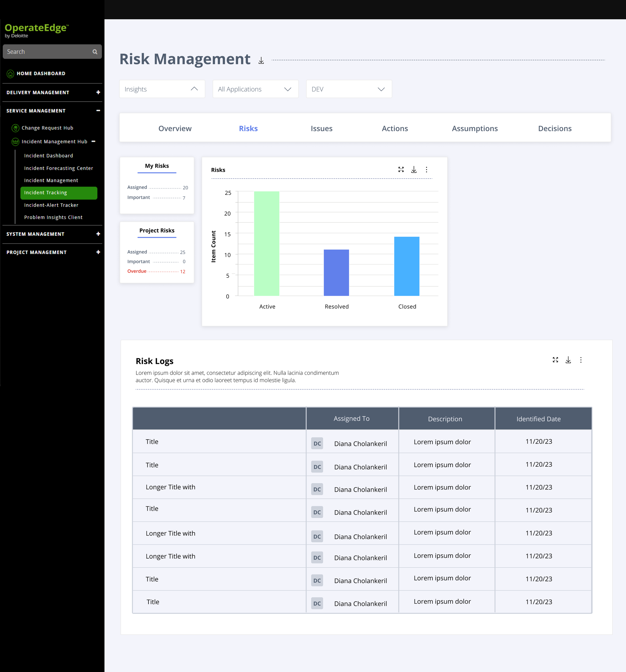The width and height of the screenshot is (626, 672).
Task: Download the Risk Management page
Action: 261,61
